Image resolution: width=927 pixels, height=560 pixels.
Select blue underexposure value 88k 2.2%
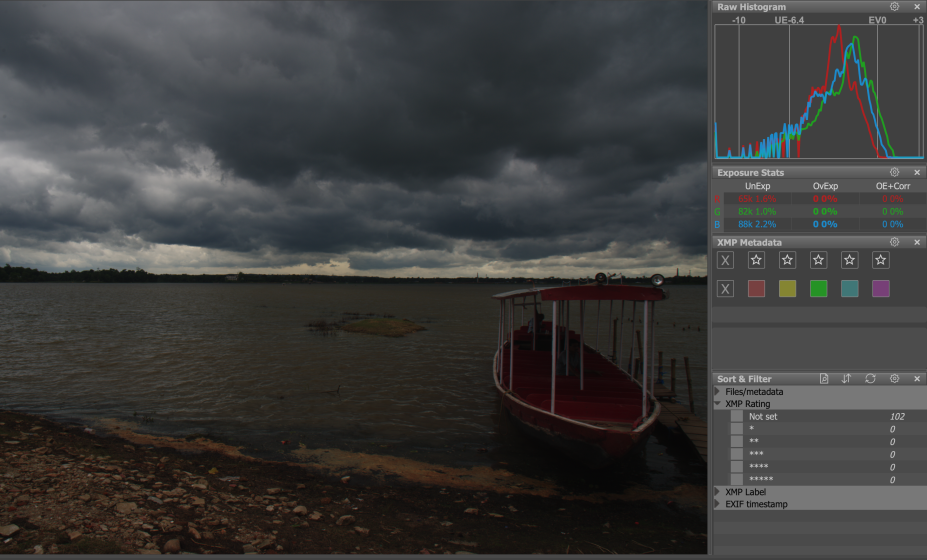pyautogui.click(x=757, y=224)
